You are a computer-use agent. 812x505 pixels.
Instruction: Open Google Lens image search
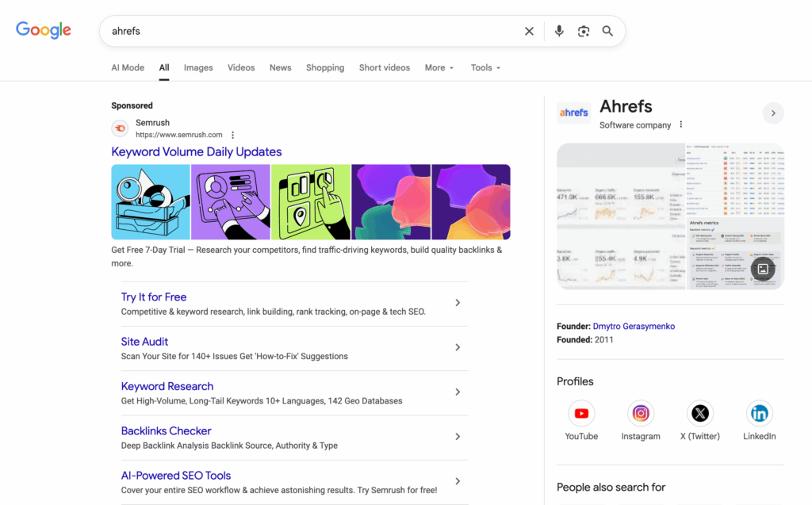[x=584, y=31]
